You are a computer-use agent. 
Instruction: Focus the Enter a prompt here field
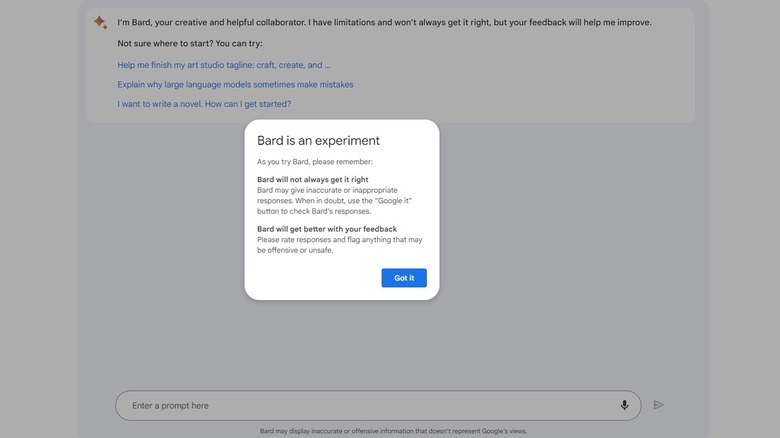coord(360,405)
